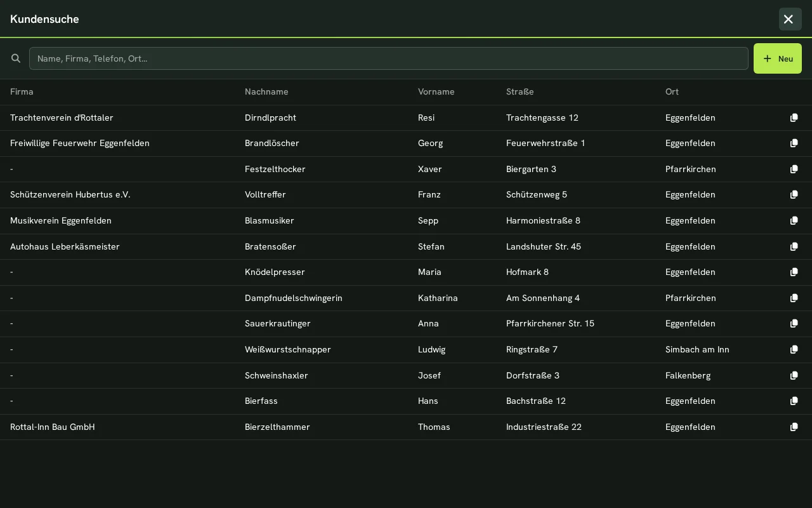Copy the Weißwurstschnapper customer entry
Image resolution: width=812 pixels, height=508 pixels.
[x=794, y=349]
